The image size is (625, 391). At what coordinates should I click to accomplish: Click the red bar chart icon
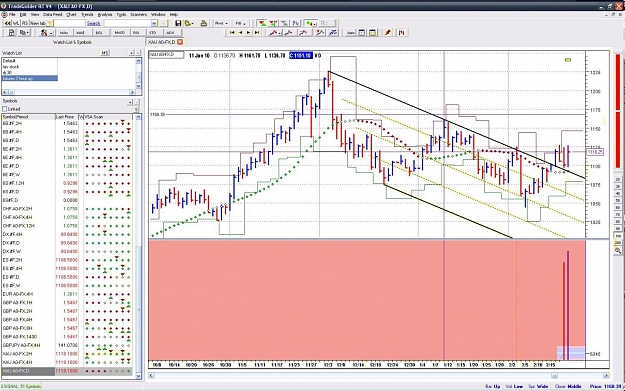point(401,33)
